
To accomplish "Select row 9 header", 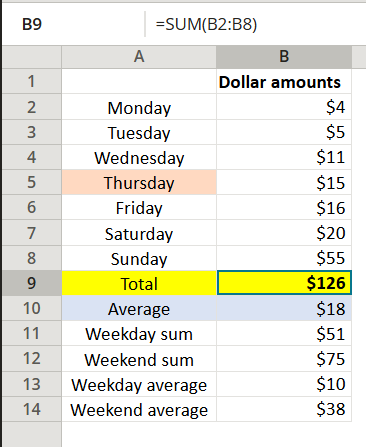I will coord(32,283).
